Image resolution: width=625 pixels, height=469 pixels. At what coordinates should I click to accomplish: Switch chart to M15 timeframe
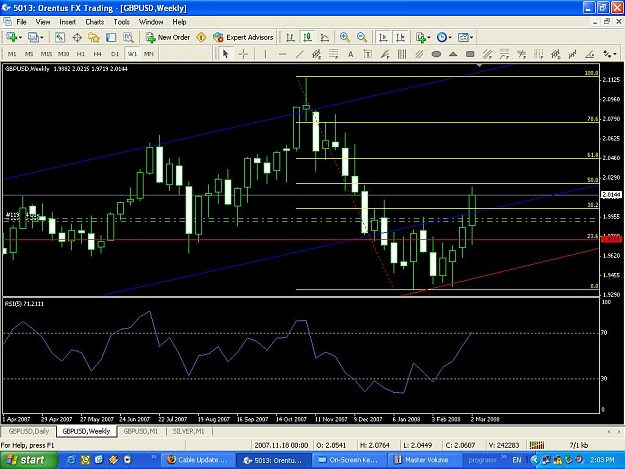click(46, 54)
